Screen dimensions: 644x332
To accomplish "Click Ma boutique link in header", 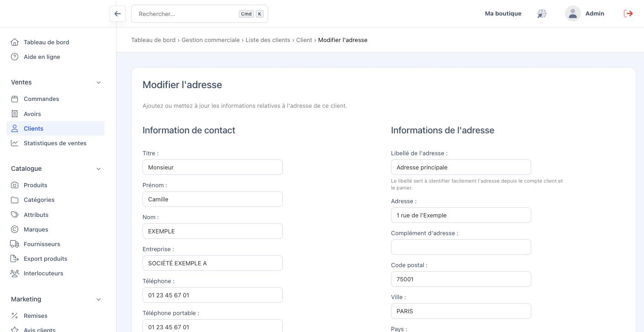I will pyautogui.click(x=503, y=14).
